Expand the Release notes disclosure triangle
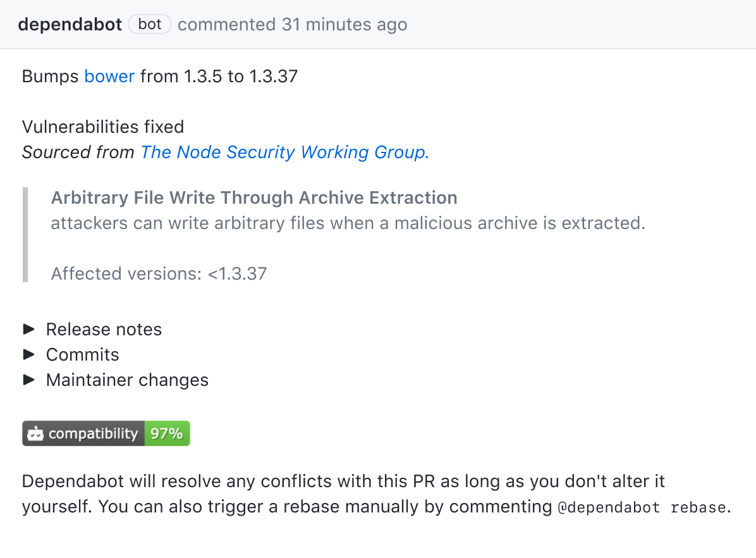This screenshot has height=558, width=756. point(28,329)
